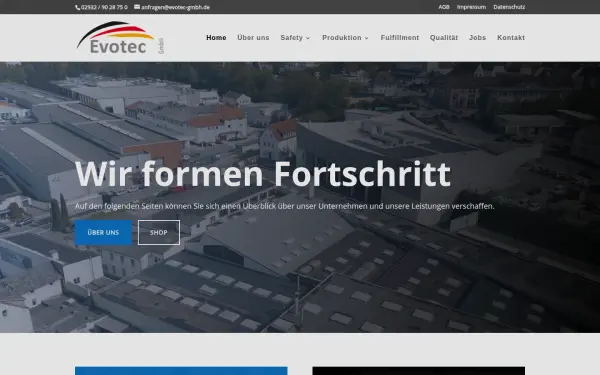600x375 pixels.
Task: Call the phone number 02932 / 90 28 75 0
Action: click(104, 7)
